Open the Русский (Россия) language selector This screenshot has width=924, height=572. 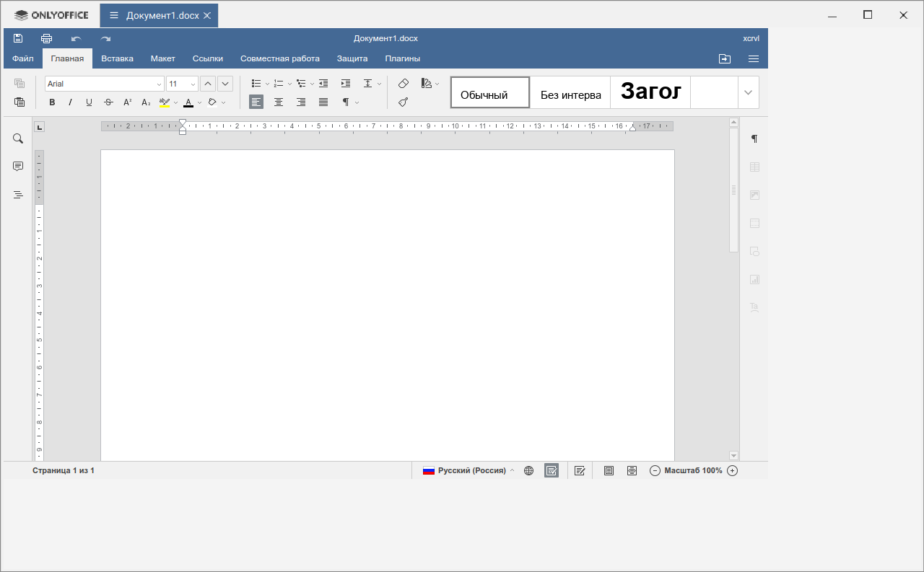point(469,470)
